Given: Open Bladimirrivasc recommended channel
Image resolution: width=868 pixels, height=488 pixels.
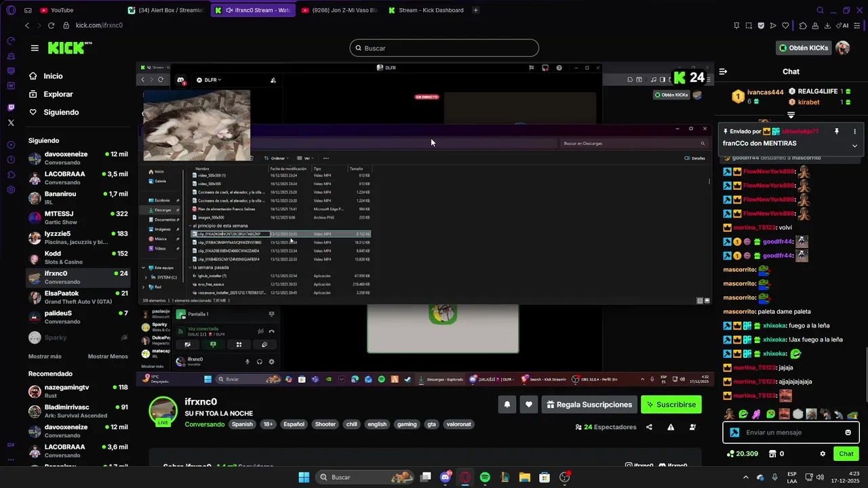Looking at the screenshot, I should click(78, 411).
